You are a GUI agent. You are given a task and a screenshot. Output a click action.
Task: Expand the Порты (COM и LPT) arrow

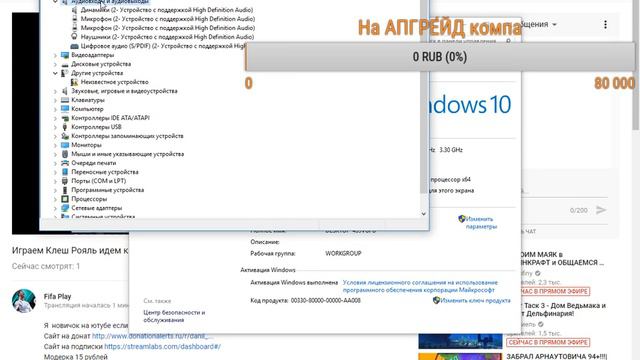point(55,181)
